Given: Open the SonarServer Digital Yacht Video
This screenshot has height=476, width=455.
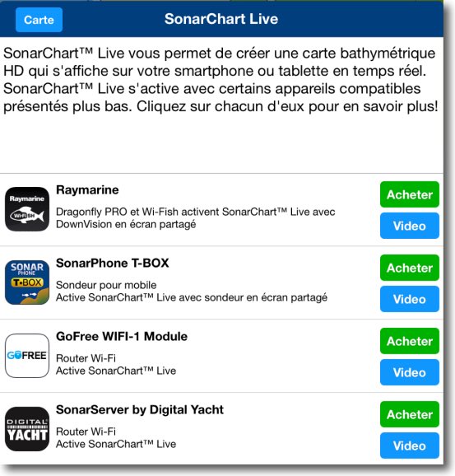Looking at the screenshot, I should point(410,446).
